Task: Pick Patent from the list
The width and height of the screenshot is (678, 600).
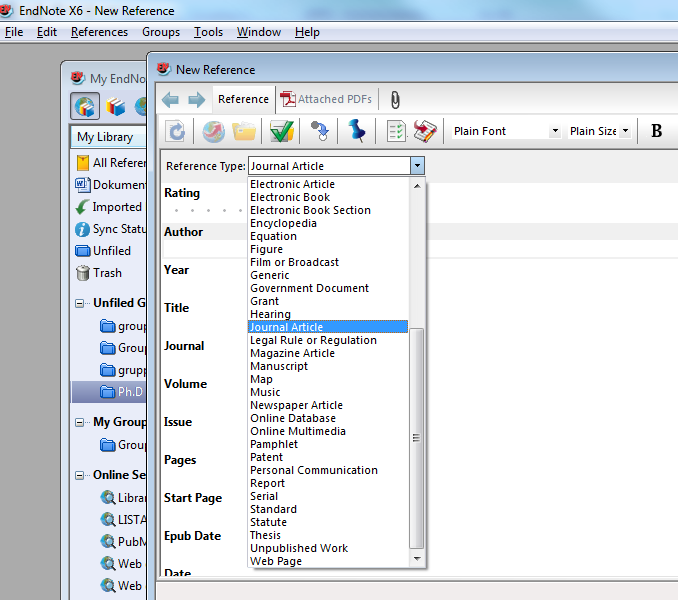Action: [x=328, y=457]
